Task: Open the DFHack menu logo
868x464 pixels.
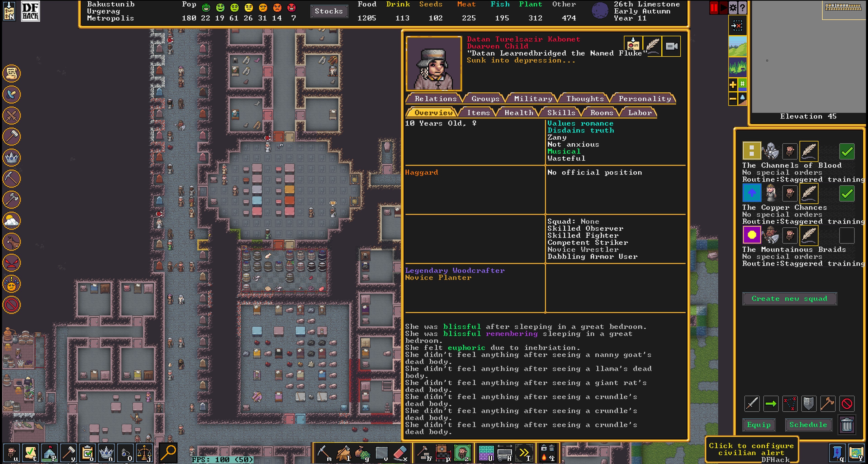Action: point(30,11)
